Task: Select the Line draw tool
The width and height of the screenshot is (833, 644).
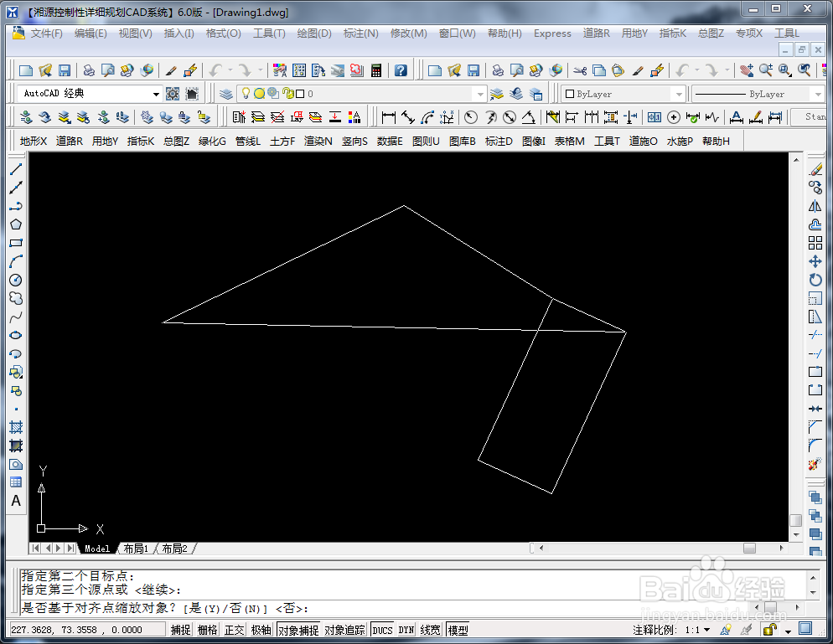Action: 16,169
